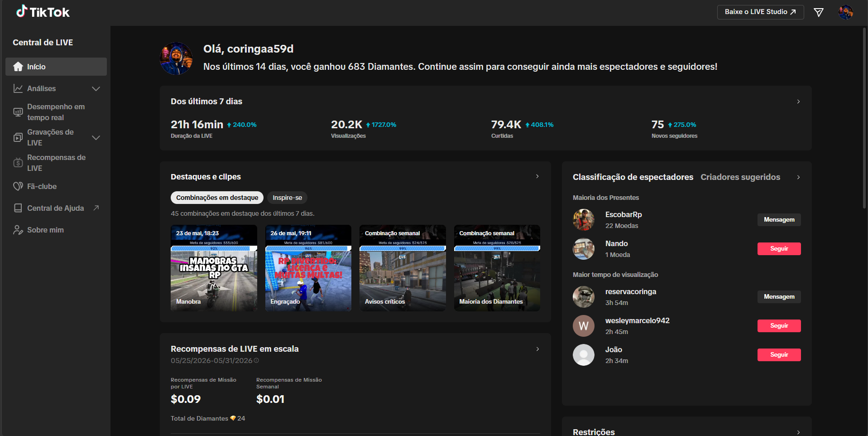Click the $0.09 mission reward per LIVE value
The height and width of the screenshot is (436, 868).
click(x=186, y=399)
